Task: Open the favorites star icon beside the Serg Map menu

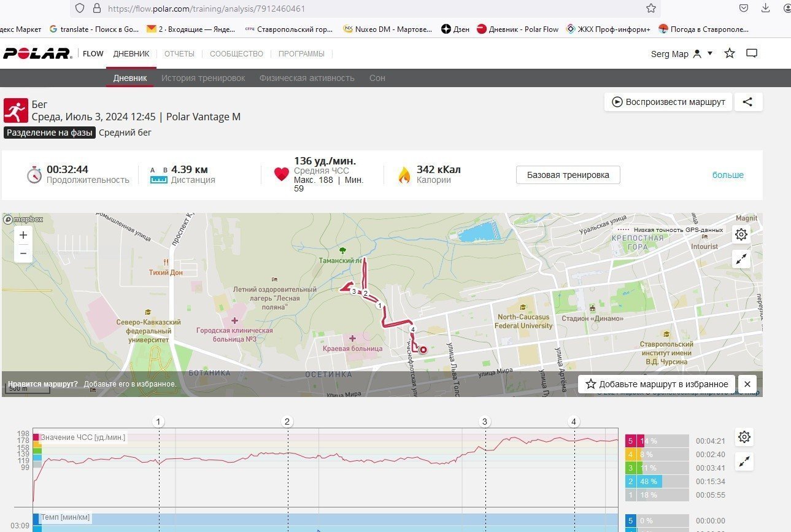Action: pyautogui.click(x=730, y=53)
